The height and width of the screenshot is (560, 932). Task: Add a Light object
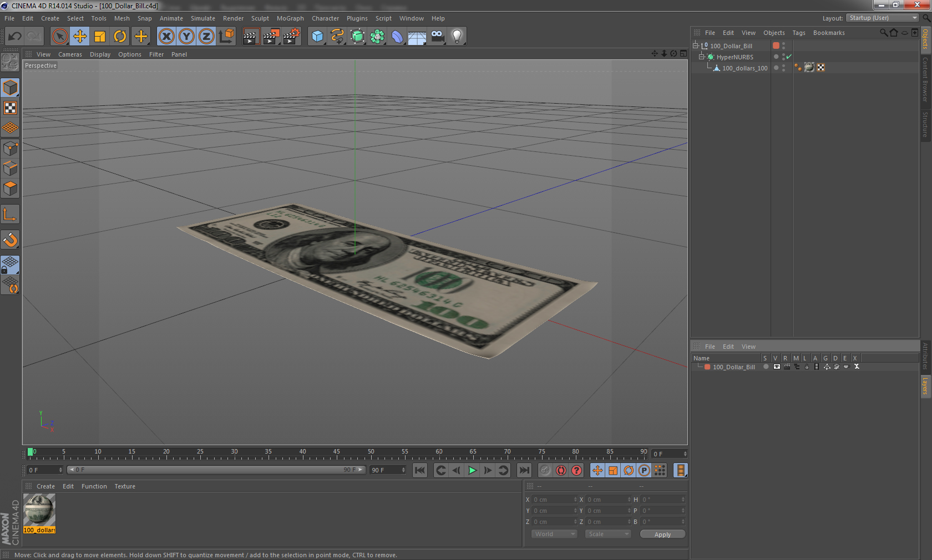click(457, 37)
